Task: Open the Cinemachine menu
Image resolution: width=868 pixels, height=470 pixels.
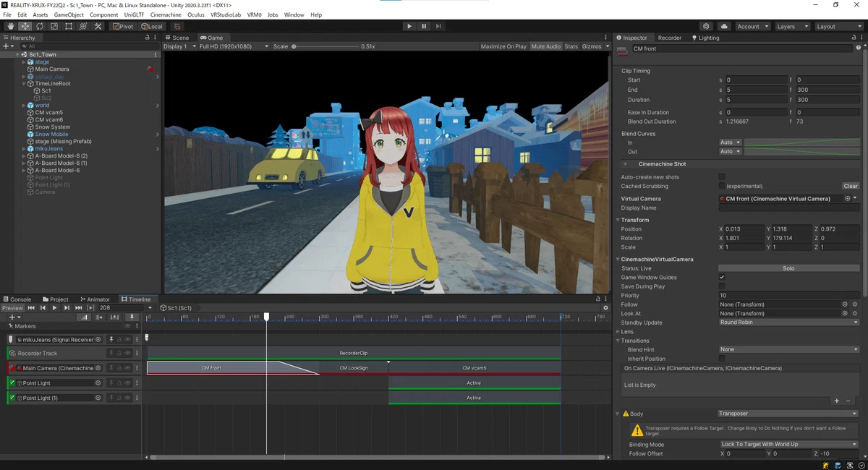Action: [x=166, y=14]
